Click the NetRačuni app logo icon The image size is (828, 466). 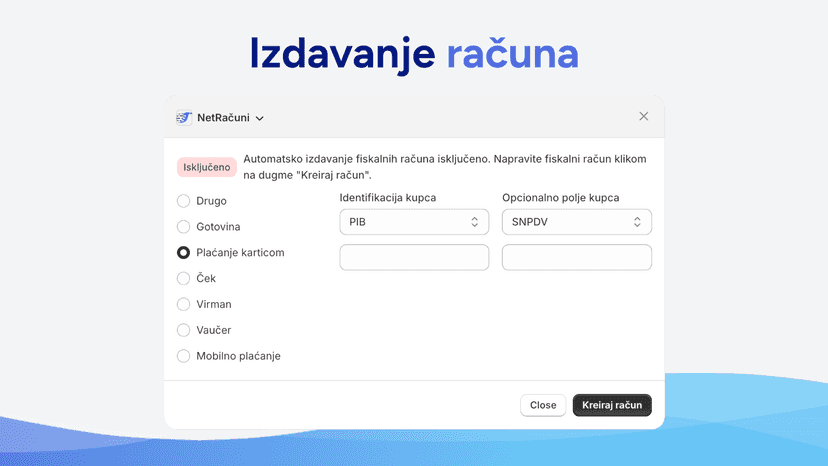tap(184, 117)
